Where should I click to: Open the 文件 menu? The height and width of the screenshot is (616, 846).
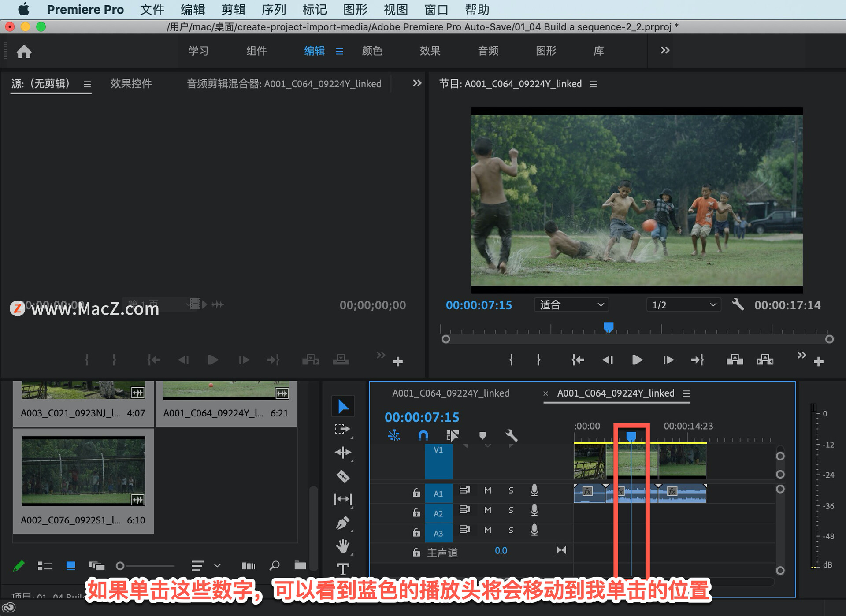(x=152, y=9)
